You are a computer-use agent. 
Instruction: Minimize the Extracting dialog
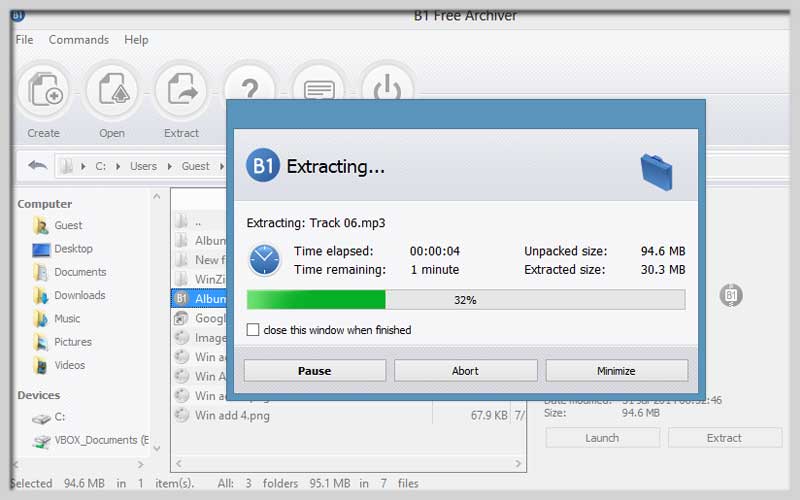pyautogui.click(x=616, y=370)
